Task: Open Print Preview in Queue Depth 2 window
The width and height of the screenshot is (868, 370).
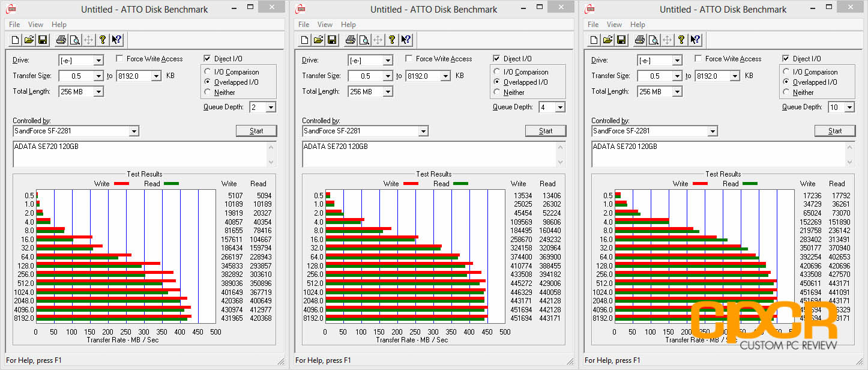Action: [74, 40]
